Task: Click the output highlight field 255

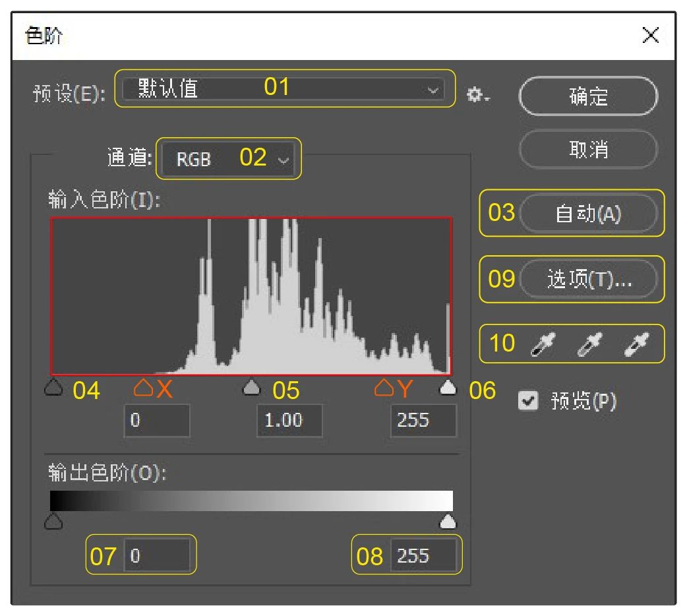Action: pyautogui.click(x=423, y=555)
